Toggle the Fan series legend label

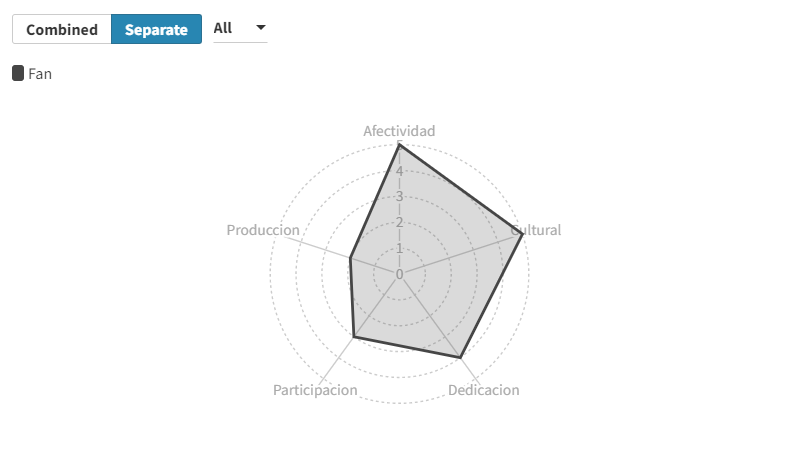pyautogui.click(x=40, y=73)
